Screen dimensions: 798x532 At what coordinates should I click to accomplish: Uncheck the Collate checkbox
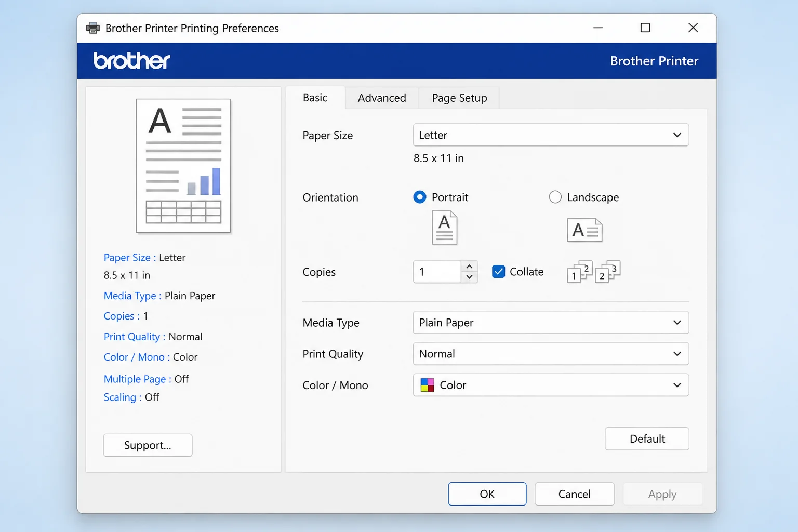point(498,272)
